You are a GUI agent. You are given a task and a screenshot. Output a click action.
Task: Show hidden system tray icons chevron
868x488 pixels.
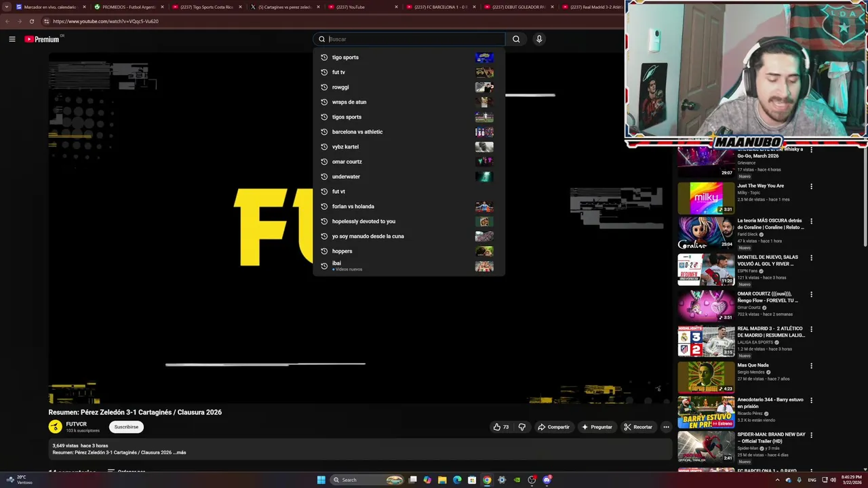(x=777, y=480)
